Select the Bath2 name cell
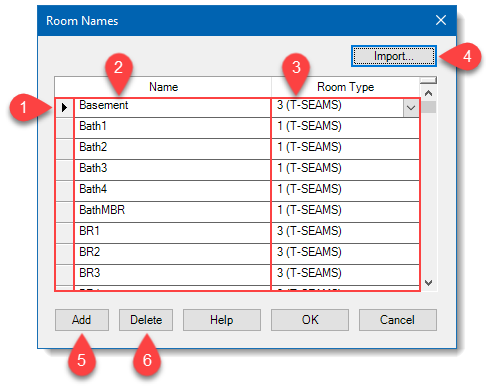Image resolution: width=488 pixels, height=388 pixels. click(172, 149)
